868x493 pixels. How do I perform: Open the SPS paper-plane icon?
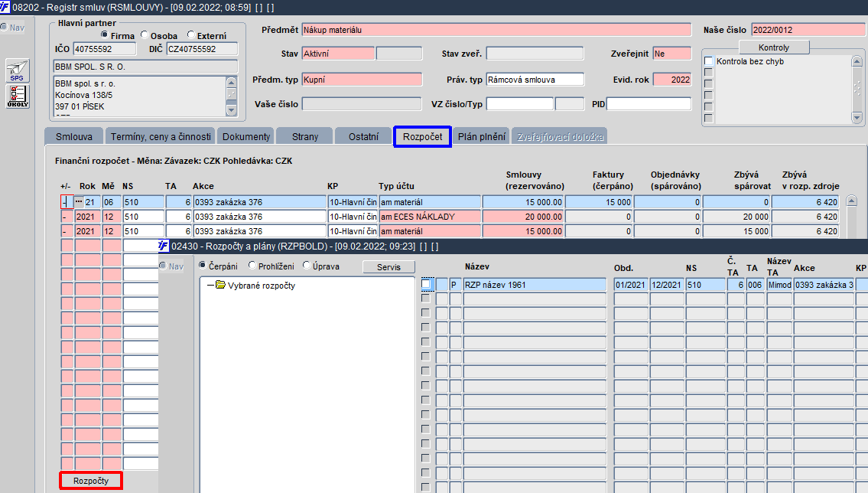tap(17, 71)
